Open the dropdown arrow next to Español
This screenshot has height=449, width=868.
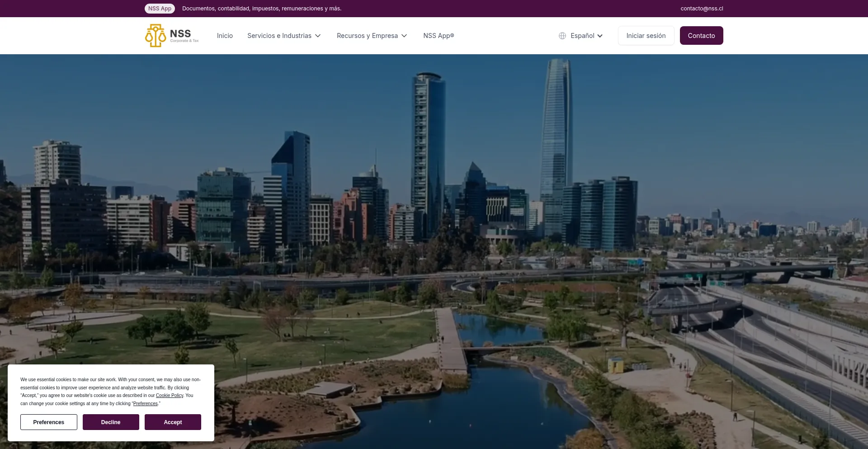600,36
